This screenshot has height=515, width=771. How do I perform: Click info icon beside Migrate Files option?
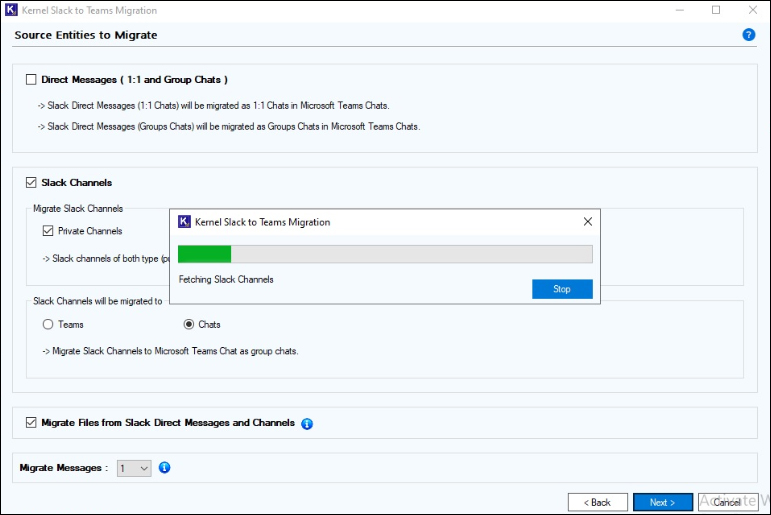[307, 424]
